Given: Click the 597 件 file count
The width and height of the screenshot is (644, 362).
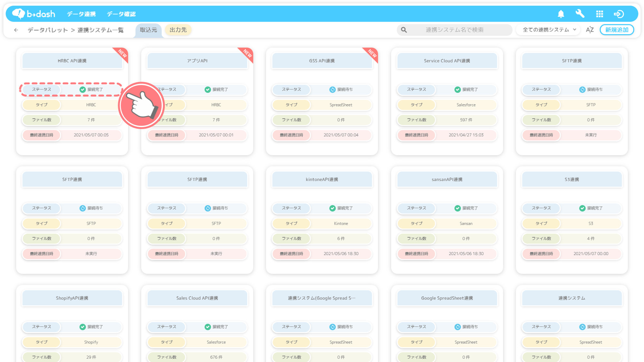Looking at the screenshot, I should (x=466, y=120).
